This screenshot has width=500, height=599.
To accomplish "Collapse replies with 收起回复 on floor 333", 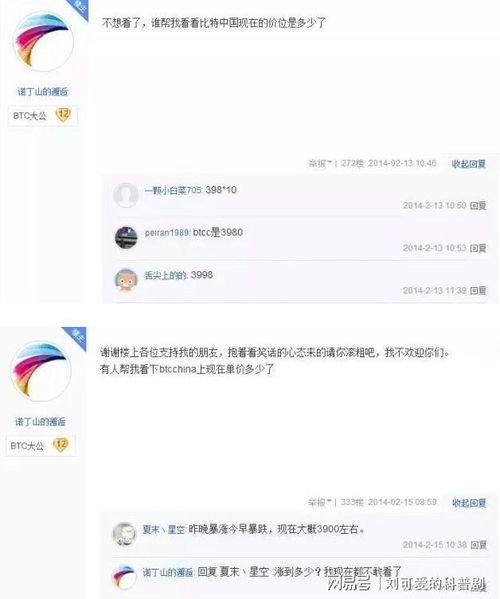I will [x=469, y=502].
